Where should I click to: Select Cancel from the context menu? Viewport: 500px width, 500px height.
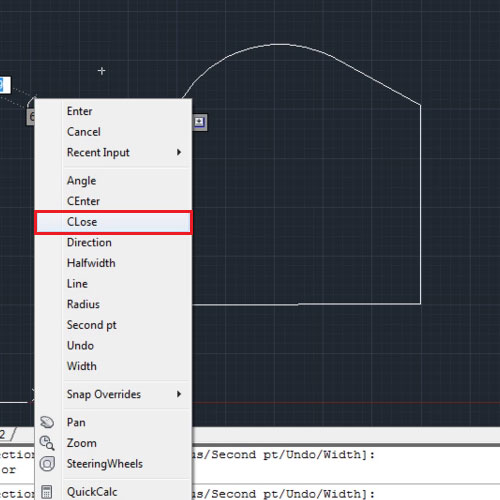(113, 132)
